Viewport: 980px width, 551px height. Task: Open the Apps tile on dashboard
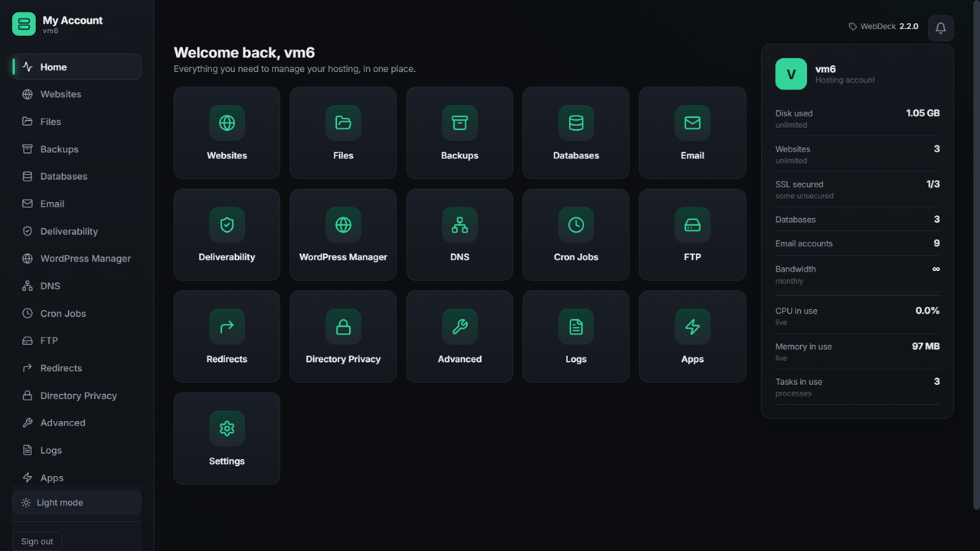point(692,336)
